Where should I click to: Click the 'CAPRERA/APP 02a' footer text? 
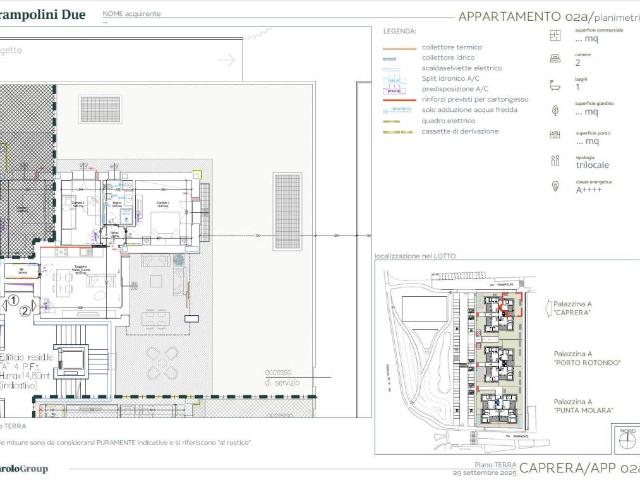click(x=580, y=468)
